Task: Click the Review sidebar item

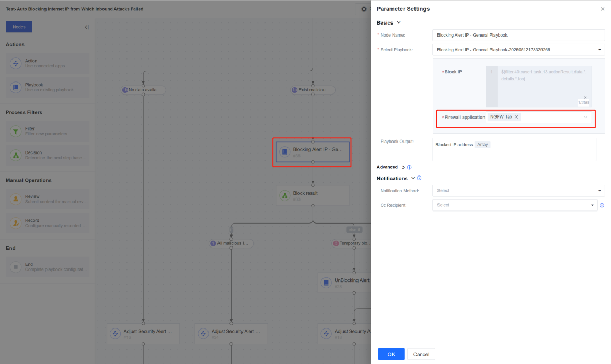Action: point(48,199)
